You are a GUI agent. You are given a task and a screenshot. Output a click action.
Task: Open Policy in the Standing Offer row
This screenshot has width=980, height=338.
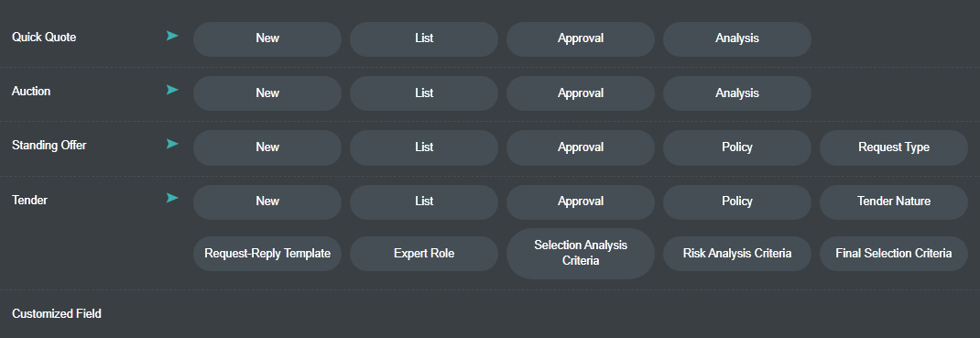click(x=737, y=147)
